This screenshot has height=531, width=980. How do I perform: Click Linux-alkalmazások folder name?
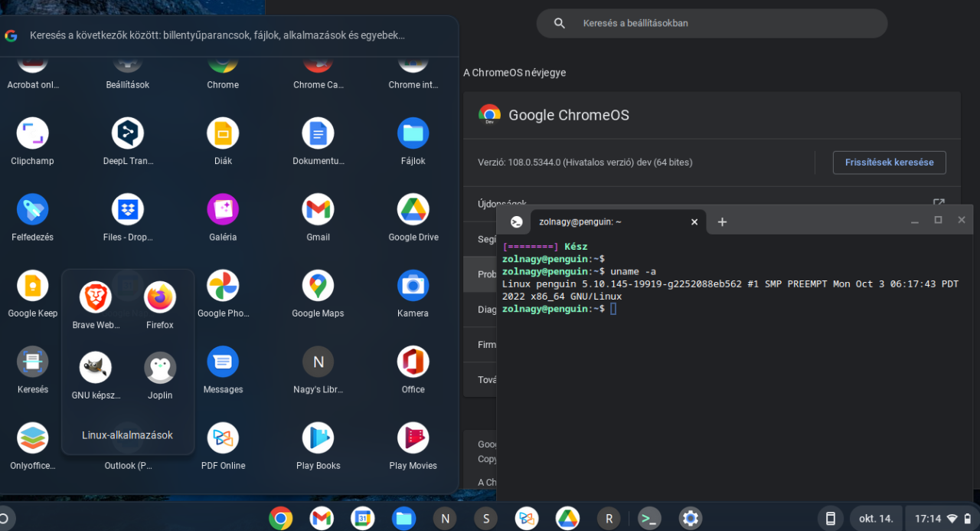point(128,435)
